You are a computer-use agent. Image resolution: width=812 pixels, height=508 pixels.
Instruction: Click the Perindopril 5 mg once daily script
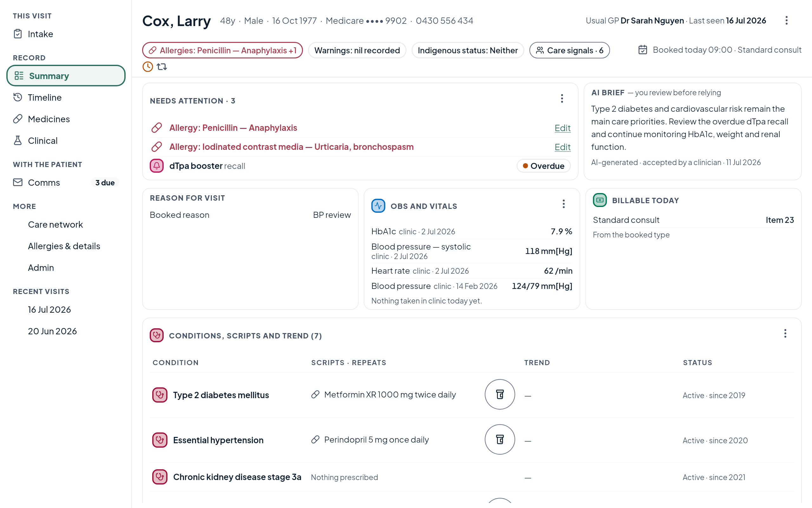point(377,439)
